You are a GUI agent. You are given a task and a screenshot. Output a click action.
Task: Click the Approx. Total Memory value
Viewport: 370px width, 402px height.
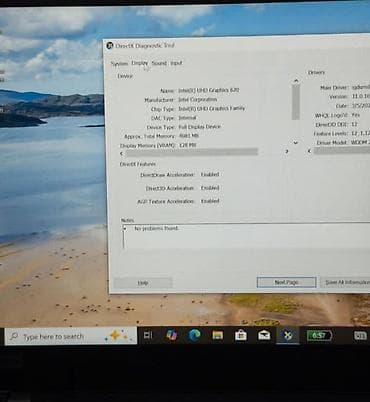click(189, 136)
